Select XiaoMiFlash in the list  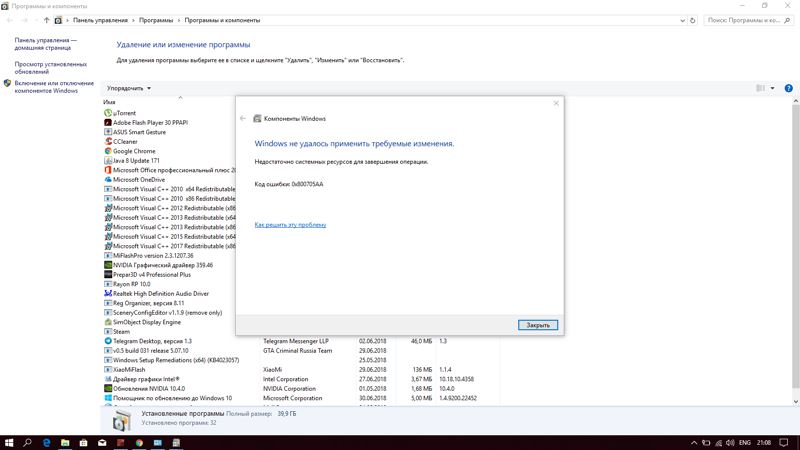coord(129,369)
